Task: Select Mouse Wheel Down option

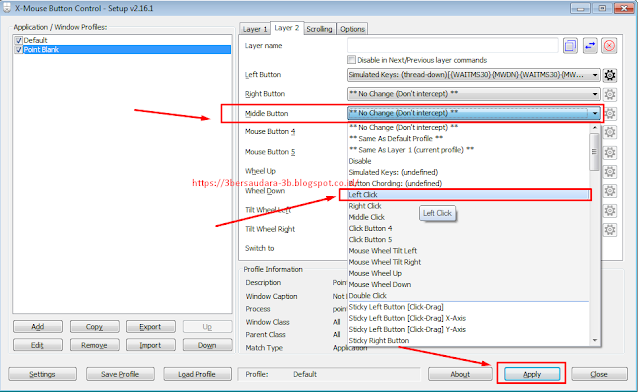Action: coord(468,285)
